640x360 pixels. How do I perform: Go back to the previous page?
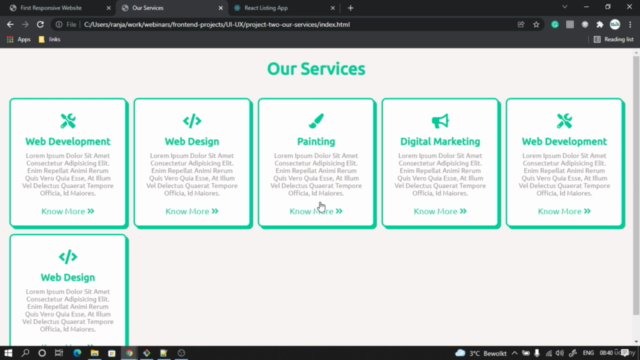click(x=10, y=24)
